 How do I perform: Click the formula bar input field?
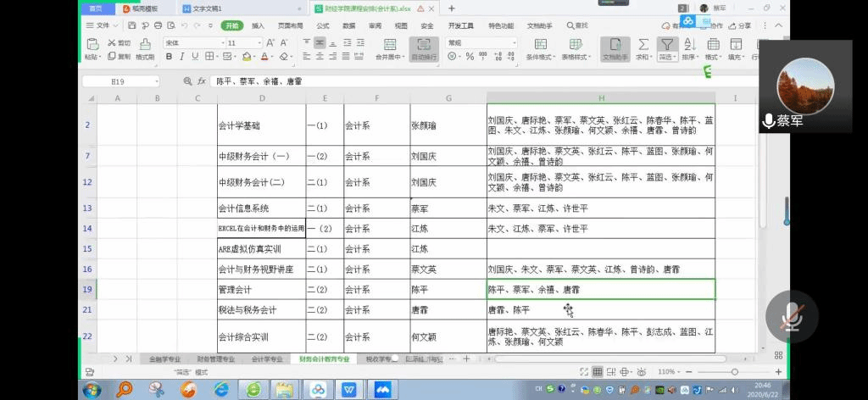[458, 81]
